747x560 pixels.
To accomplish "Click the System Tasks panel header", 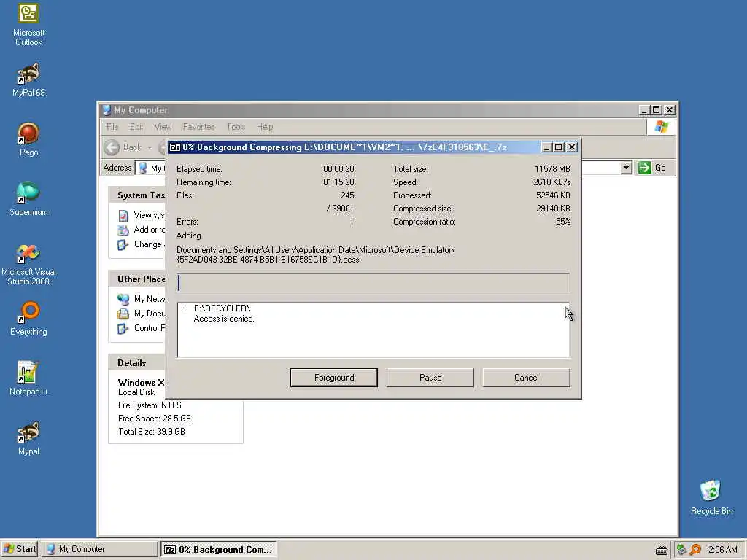I will click(x=136, y=195).
